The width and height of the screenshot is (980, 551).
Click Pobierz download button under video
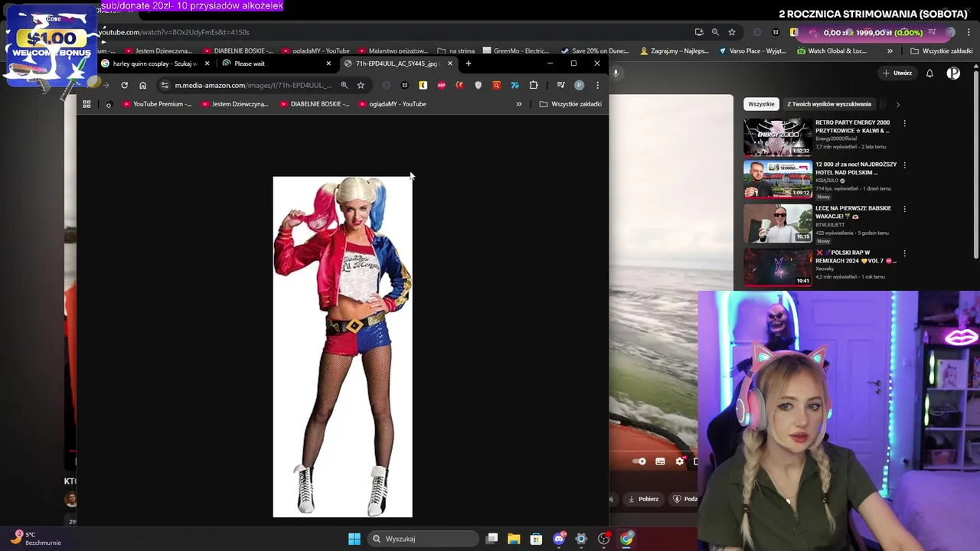[643, 499]
